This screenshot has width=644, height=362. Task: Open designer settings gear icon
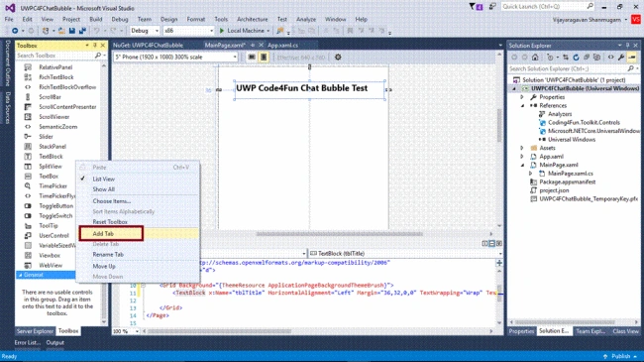click(x=338, y=58)
